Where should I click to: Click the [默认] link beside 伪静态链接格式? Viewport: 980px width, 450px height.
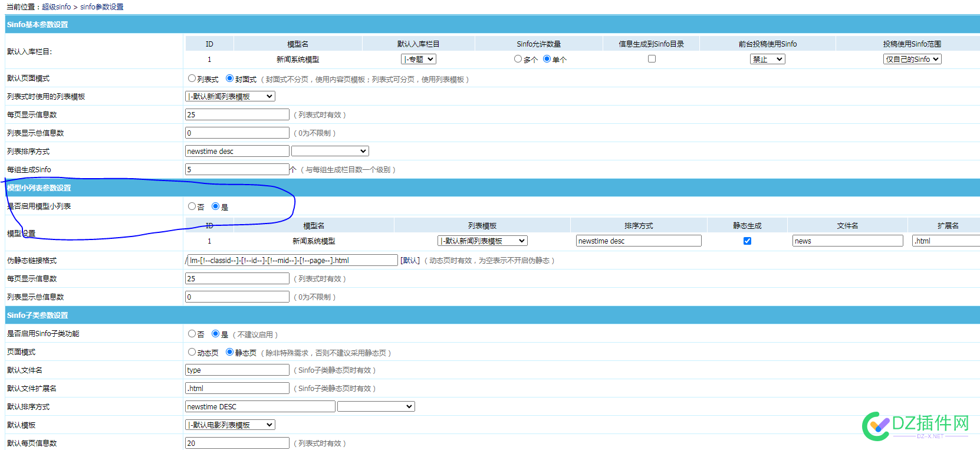(x=410, y=260)
